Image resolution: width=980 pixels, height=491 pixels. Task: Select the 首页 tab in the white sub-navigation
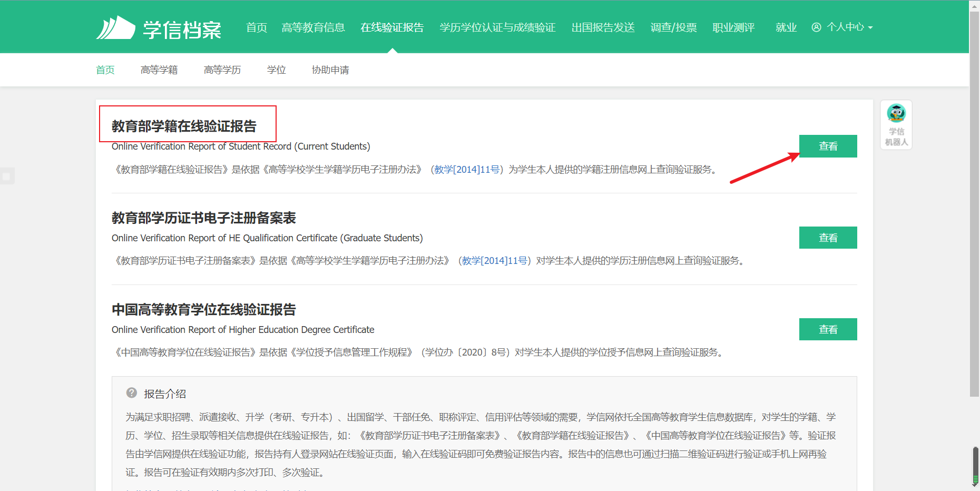(x=105, y=70)
